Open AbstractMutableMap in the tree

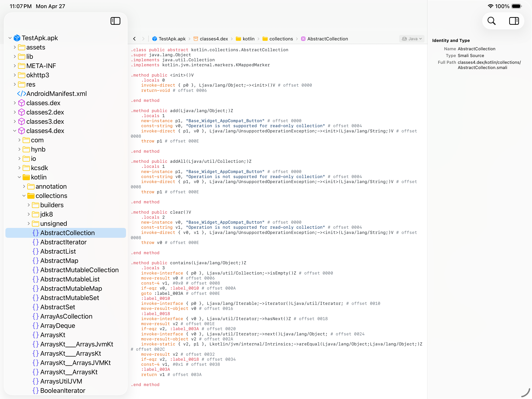tap(71, 289)
